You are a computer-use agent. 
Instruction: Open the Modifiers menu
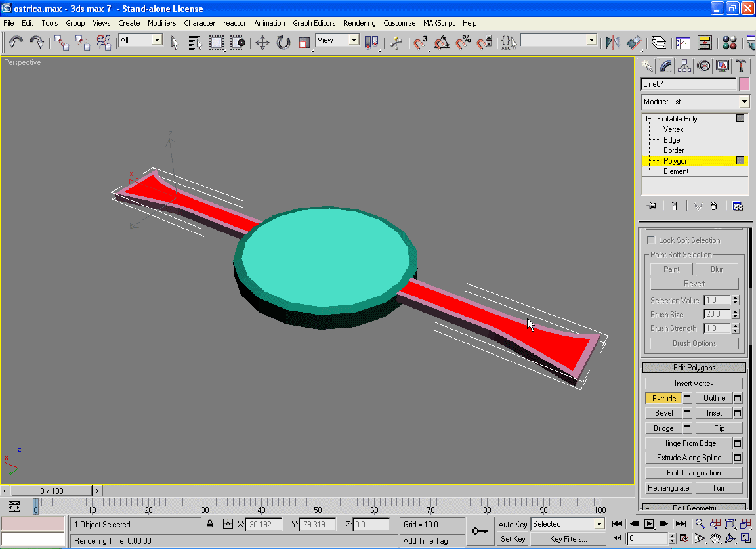[x=161, y=23]
